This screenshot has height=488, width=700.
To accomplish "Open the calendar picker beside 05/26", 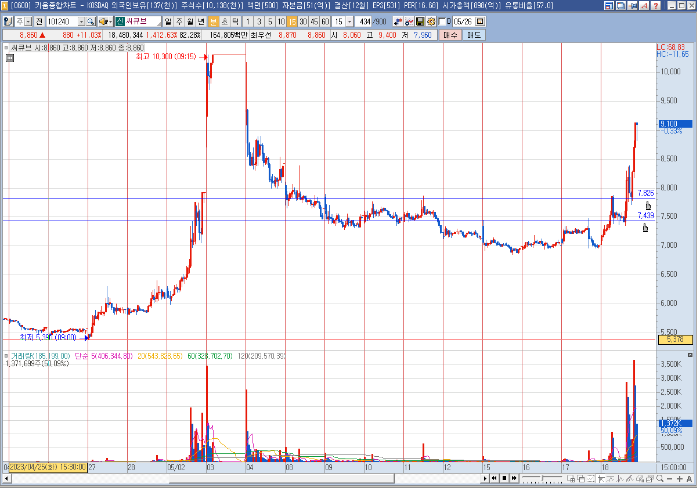I will coord(479,21).
